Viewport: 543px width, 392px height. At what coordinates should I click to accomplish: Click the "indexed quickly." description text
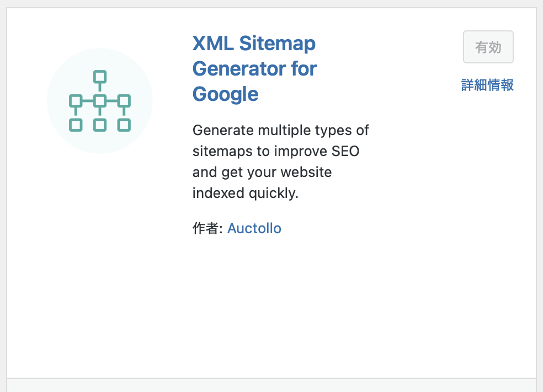246,194
